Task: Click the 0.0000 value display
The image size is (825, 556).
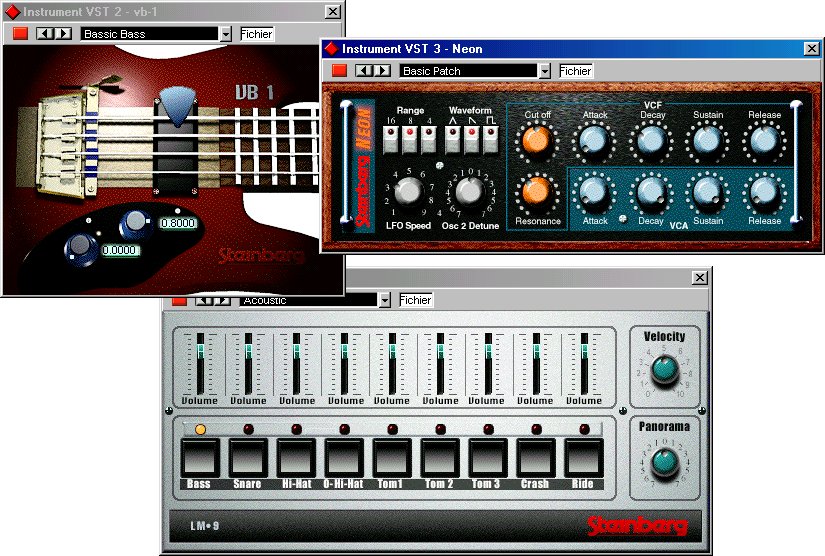Action: [120, 250]
